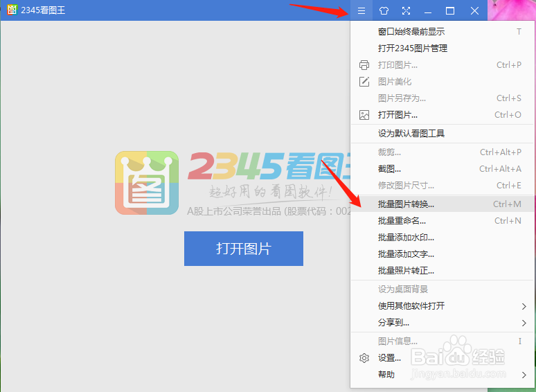Open 设置... from the menu
Image resolution: width=536 pixels, height=392 pixels.
click(443, 358)
